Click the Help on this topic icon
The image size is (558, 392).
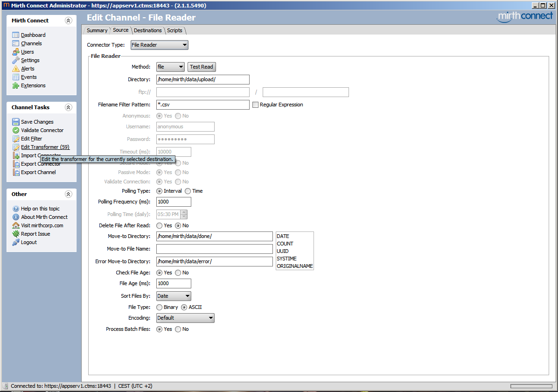[16, 209]
